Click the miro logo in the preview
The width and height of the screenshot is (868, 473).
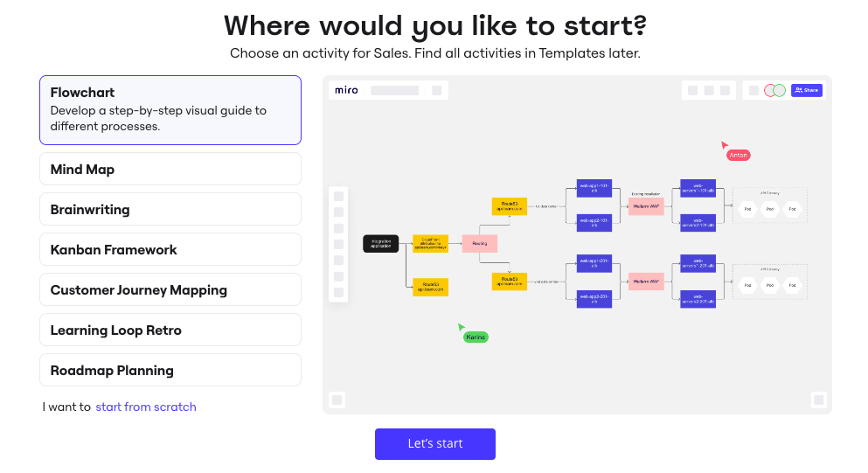(x=346, y=90)
